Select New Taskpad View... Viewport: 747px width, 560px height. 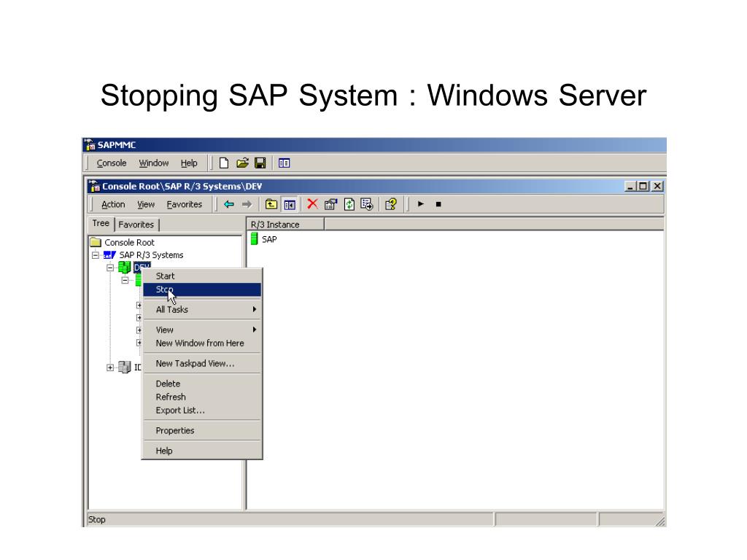pos(202,363)
